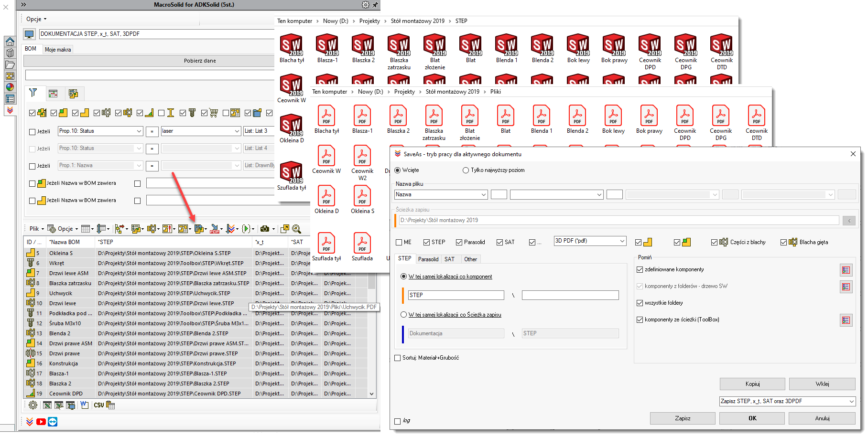Image resolution: width=868 pixels, height=437 pixels.
Task: Click the Word export icon below the table
Action: click(x=84, y=405)
